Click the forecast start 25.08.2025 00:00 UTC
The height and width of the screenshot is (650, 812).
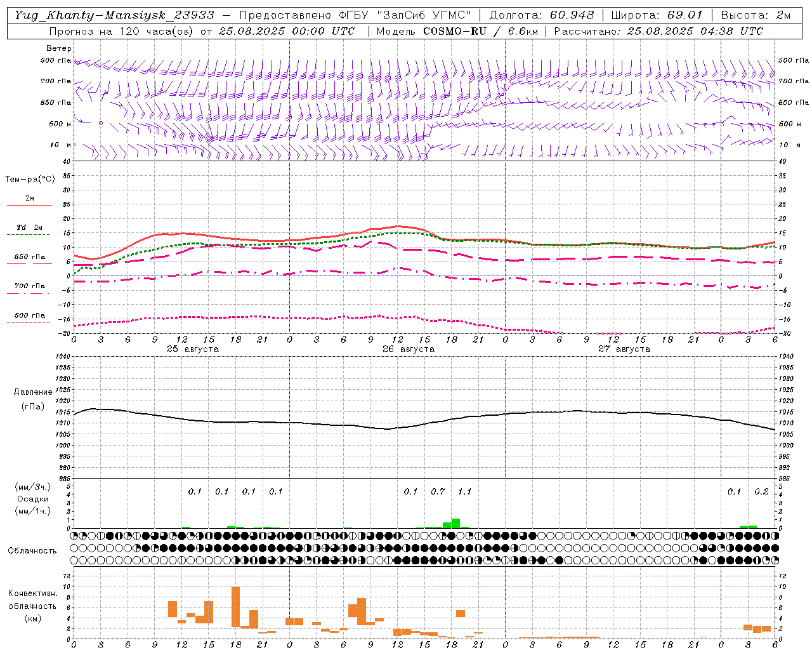(x=287, y=31)
